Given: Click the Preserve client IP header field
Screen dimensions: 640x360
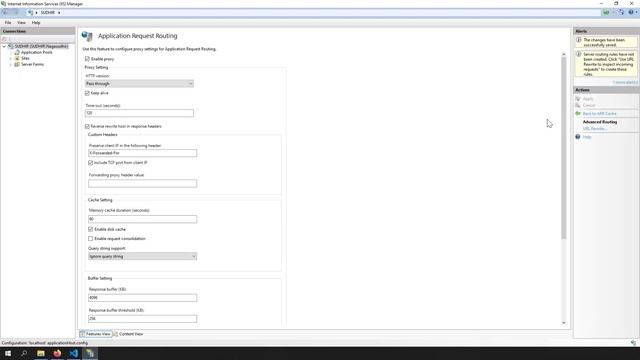Looking at the screenshot, I should pos(142,153).
